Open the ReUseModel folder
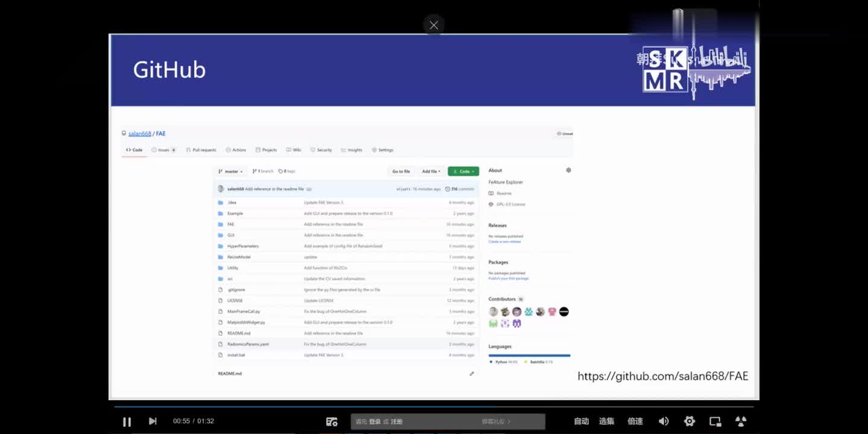 239,257
